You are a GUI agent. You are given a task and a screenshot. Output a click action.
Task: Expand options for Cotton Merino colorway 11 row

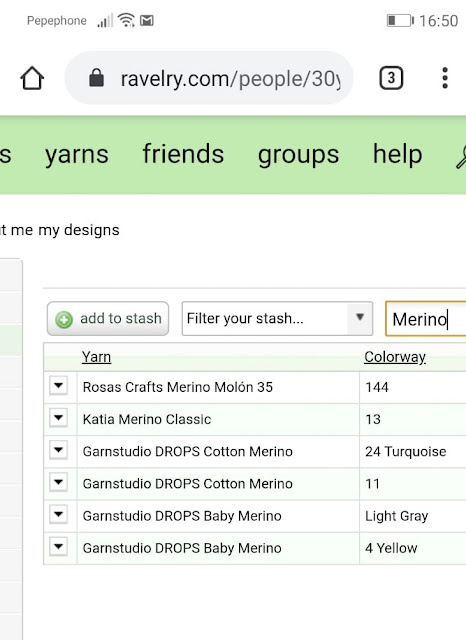pos(58,482)
